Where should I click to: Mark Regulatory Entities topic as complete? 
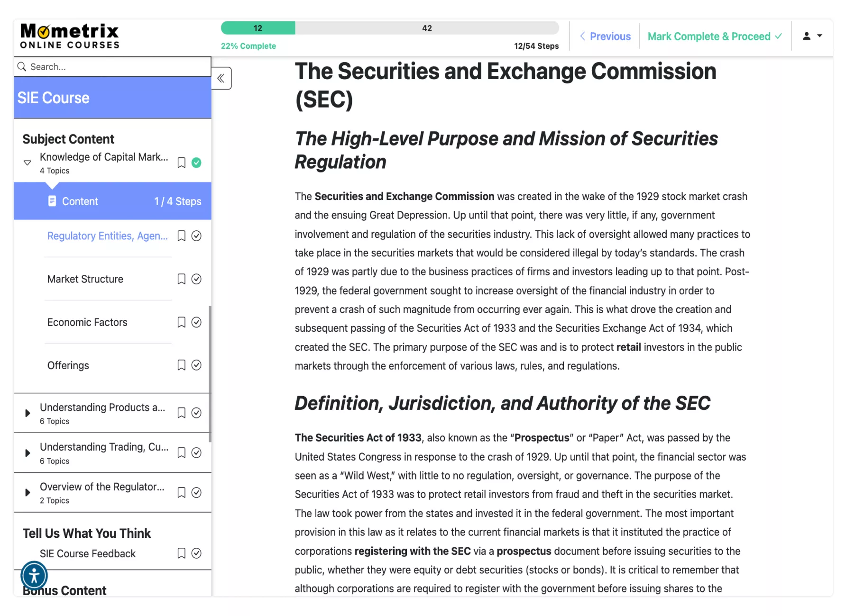pyautogui.click(x=196, y=236)
